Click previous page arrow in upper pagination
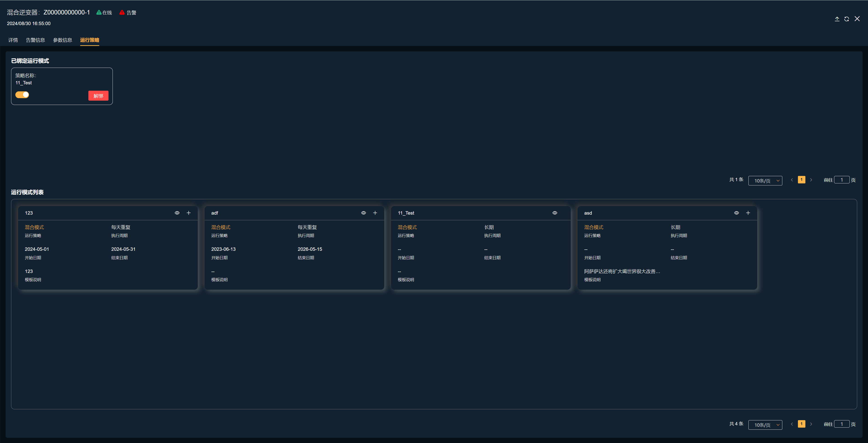Viewport: 868px width, 443px height. point(792,180)
